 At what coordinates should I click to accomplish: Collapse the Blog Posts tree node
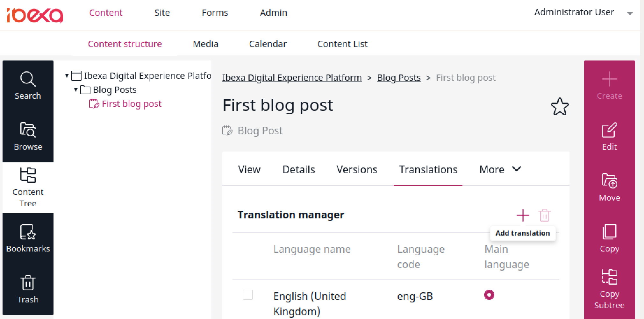point(76,90)
